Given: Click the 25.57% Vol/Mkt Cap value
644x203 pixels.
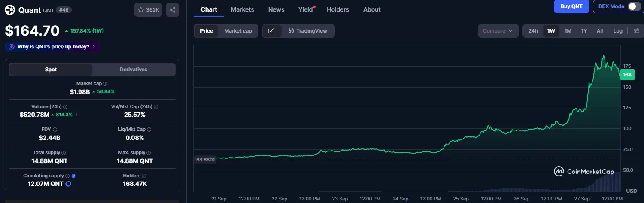Looking at the screenshot, I should pos(134,115).
